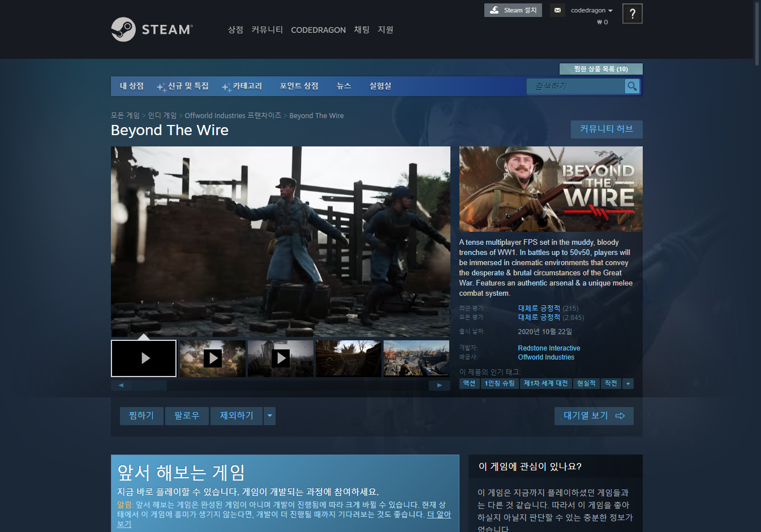Click the 모든 게임 breadcrumb link
This screenshot has width=761, height=532.
coord(125,115)
